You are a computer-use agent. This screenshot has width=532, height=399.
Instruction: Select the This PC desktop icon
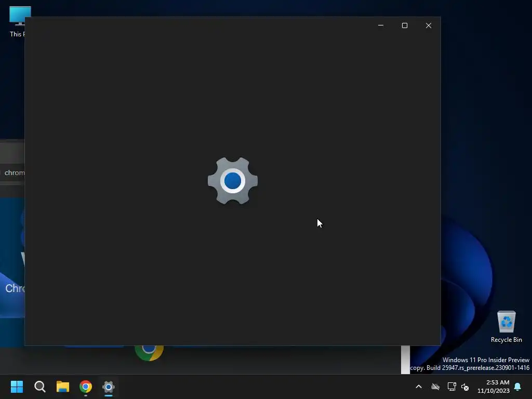tap(17, 21)
